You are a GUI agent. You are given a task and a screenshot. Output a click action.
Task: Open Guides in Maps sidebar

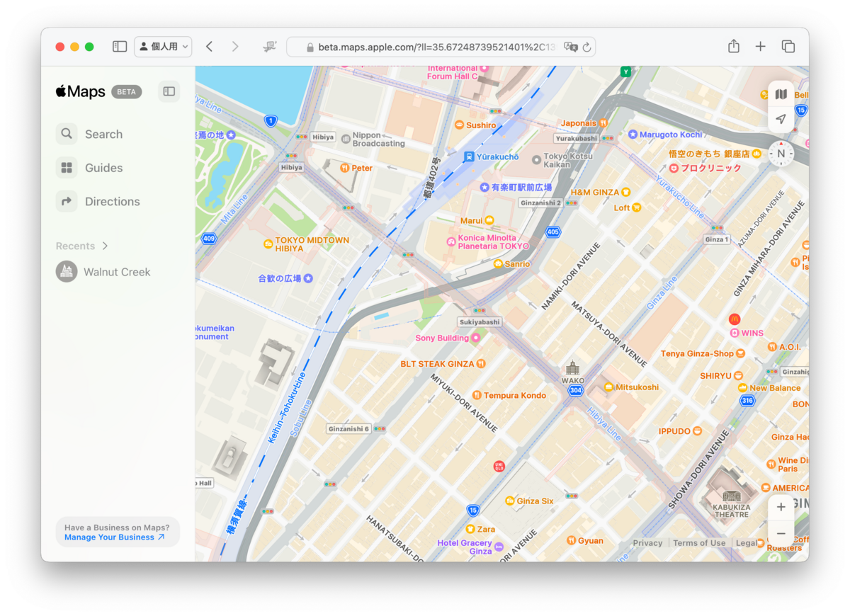click(89, 168)
